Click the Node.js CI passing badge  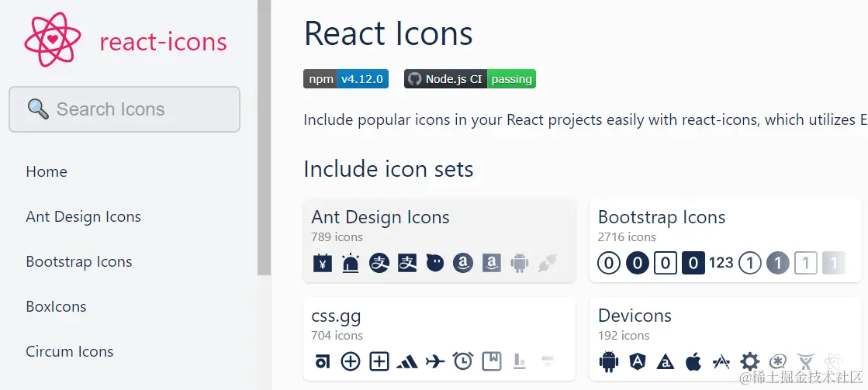click(x=470, y=78)
